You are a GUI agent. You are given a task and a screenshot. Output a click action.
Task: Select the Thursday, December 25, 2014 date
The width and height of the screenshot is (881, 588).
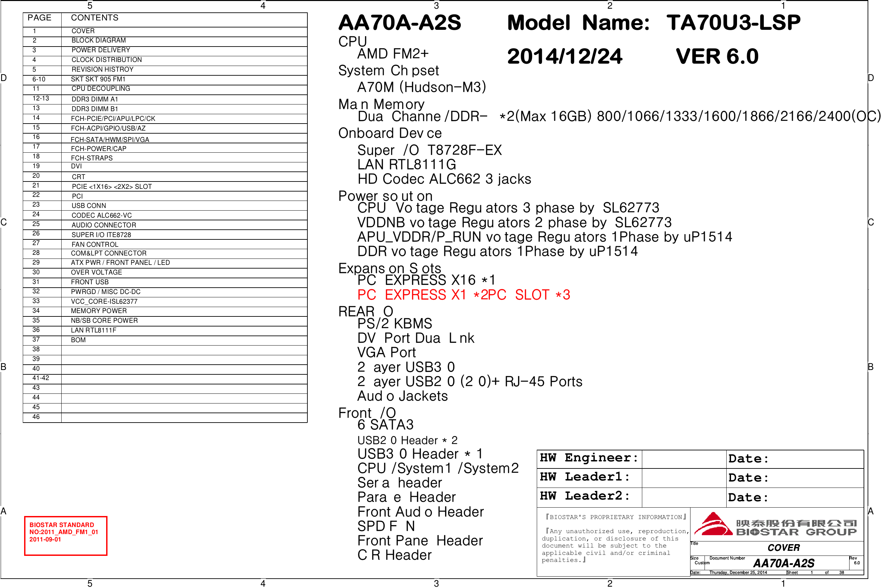click(x=738, y=573)
